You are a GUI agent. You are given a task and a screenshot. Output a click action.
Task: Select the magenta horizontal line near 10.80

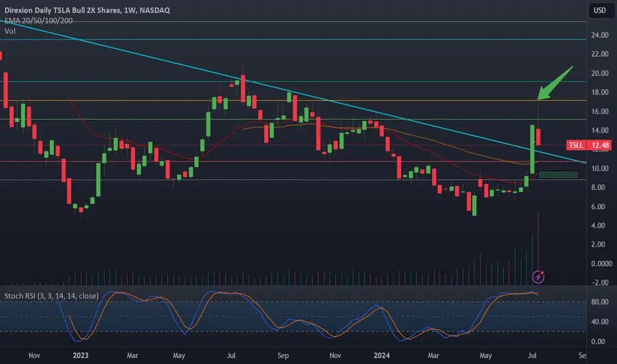[293, 161]
